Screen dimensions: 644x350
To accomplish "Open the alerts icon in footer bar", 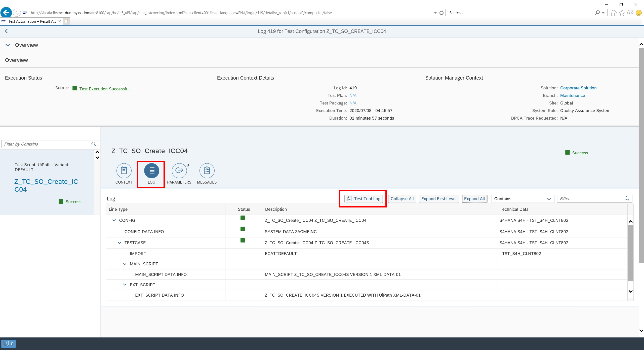I will (x=9, y=344).
